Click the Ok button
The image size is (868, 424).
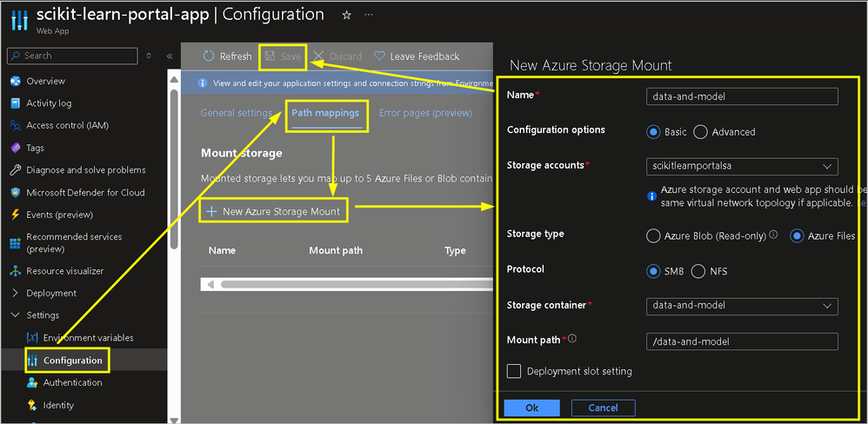pos(531,408)
